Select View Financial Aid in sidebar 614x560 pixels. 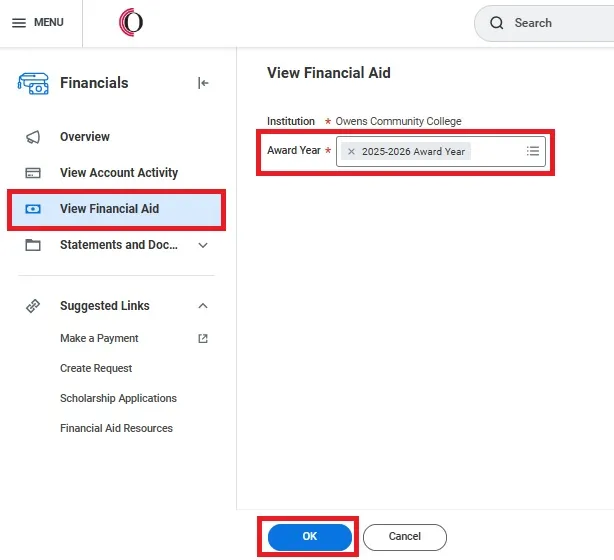tap(116, 209)
